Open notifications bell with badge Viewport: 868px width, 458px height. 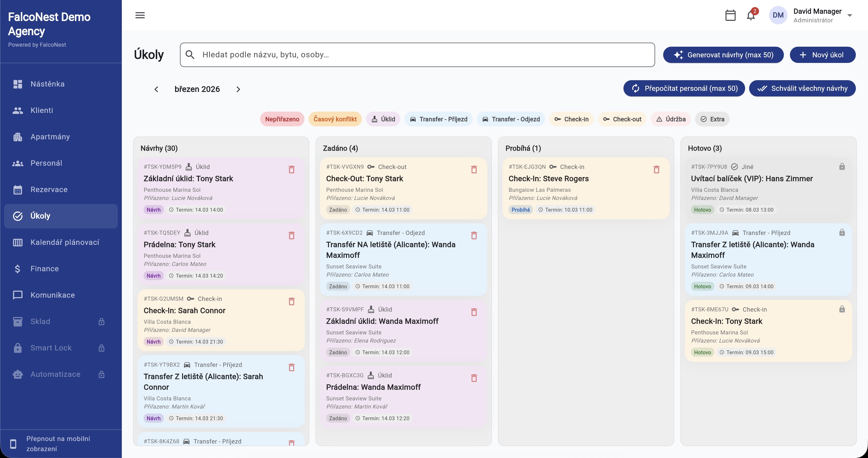click(751, 15)
